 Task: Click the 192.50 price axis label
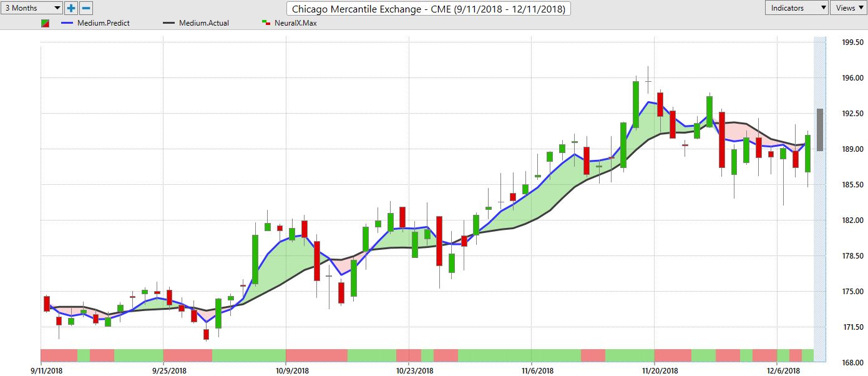[852, 114]
